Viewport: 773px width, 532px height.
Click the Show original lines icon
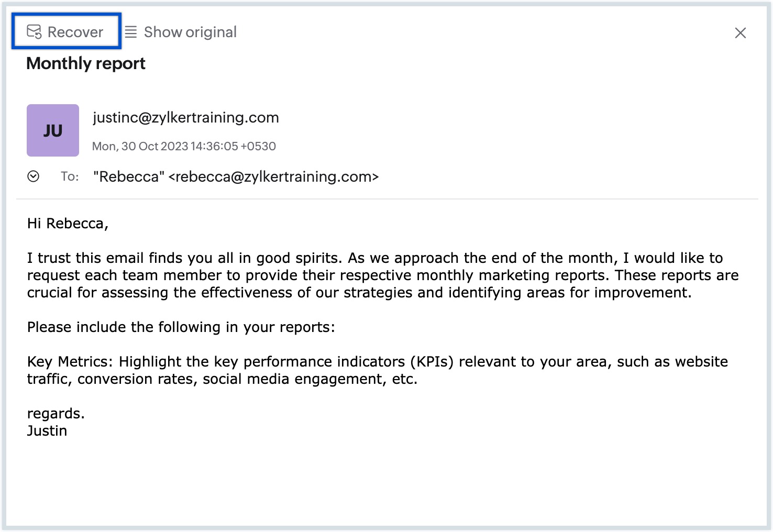pos(131,32)
